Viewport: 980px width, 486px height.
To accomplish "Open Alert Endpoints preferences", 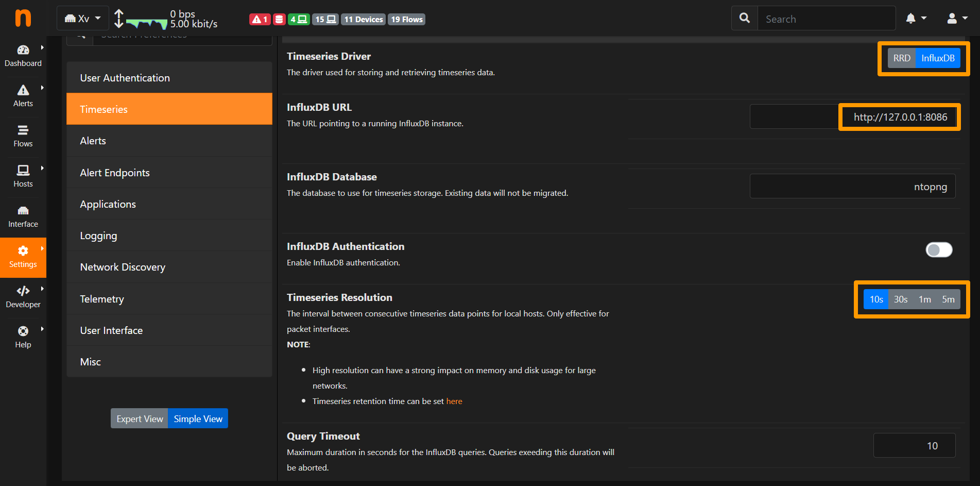I will (169, 173).
